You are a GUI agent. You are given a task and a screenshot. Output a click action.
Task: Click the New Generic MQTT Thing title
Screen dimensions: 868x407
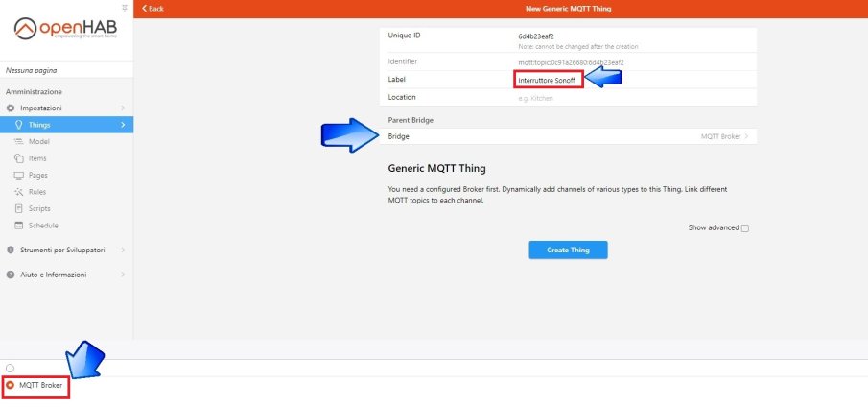point(568,9)
